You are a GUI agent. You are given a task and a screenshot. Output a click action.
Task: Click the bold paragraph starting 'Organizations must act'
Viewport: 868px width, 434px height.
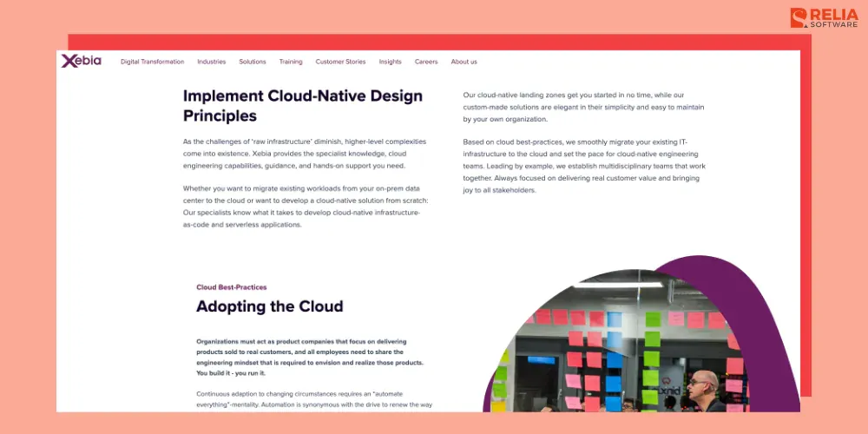point(310,357)
